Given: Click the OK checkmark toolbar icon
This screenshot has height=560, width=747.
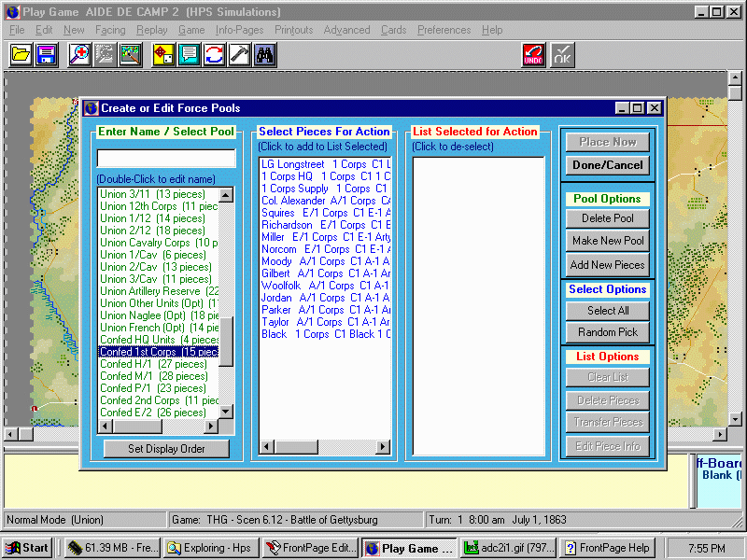Looking at the screenshot, I should (562, 55).
